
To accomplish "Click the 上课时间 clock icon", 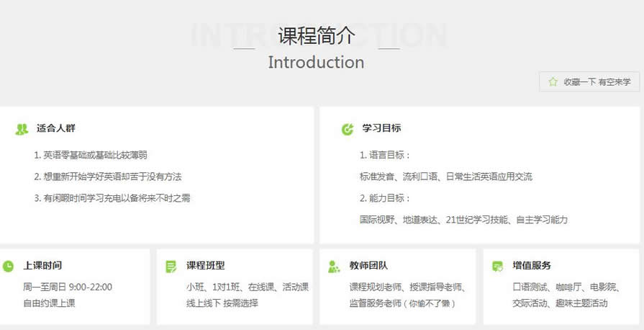I will [8, 266].
